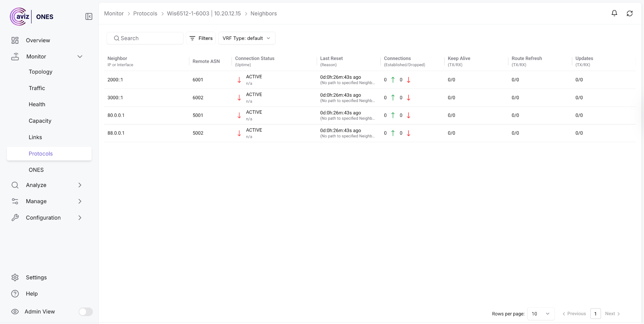Toggle the Admin View switch
This screenshot has height=324, width=644.
tap(86, 311)
